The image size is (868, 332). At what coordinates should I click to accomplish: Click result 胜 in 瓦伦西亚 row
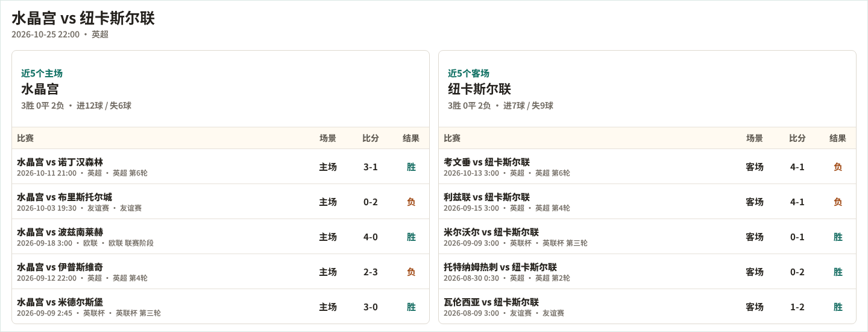click(838, 307)
